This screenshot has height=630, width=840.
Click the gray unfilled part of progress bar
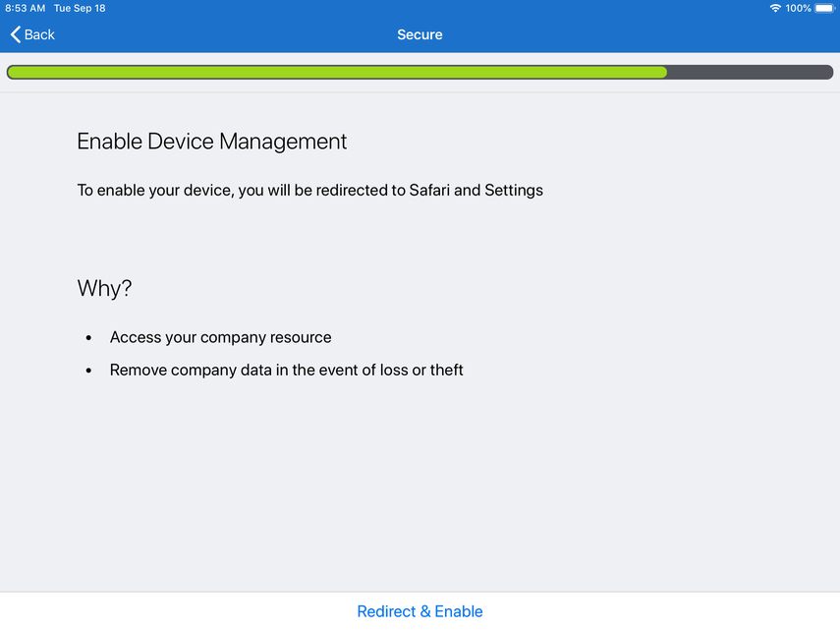750,73
